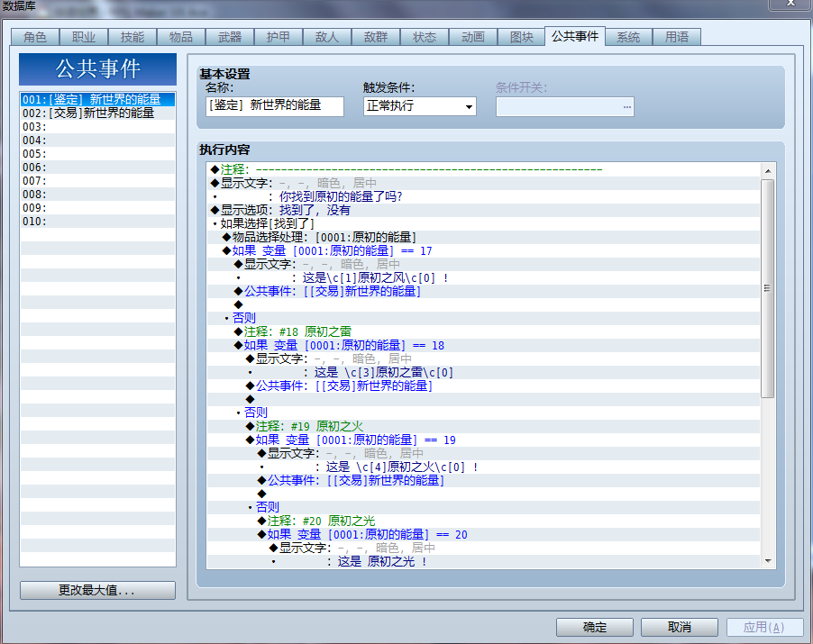Select the condition 变量 == 18 line
Screen dimensions: 813x644
coord(483,345)
